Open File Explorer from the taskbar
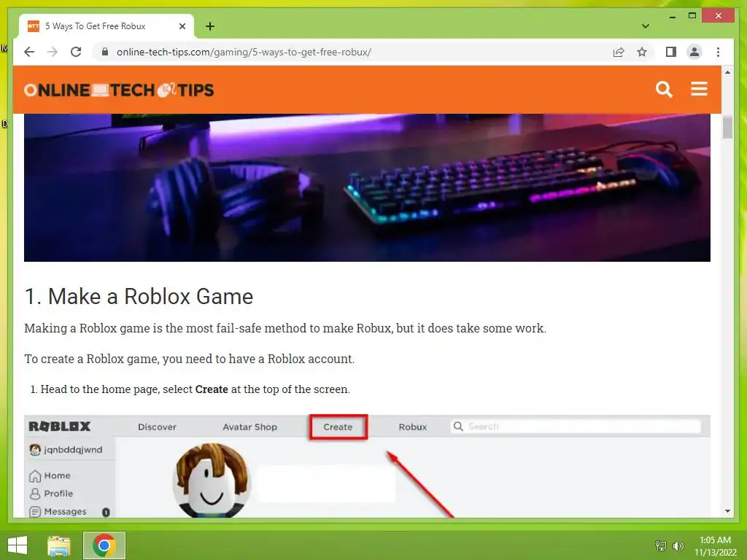Viewport: 747px width, 560px height. click(59, 545)
